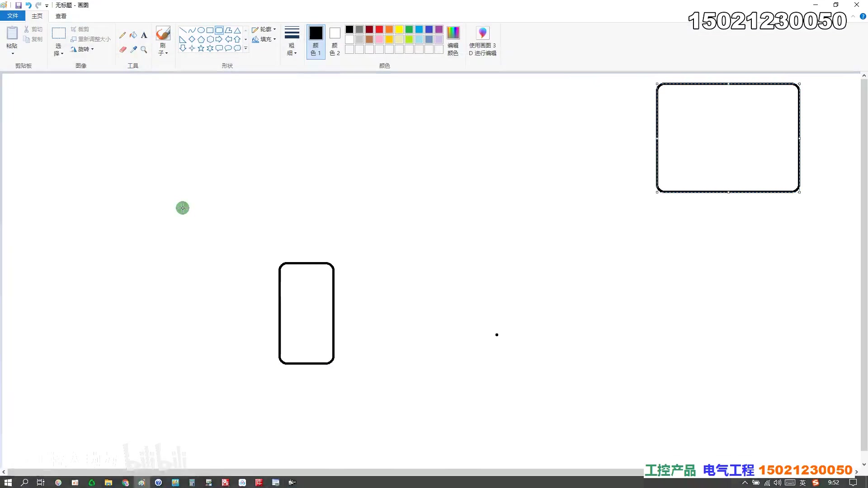This screenshot has height=488, width=868.
Task: Switch to the Home (主页) tab
Action: coord(37,16)
